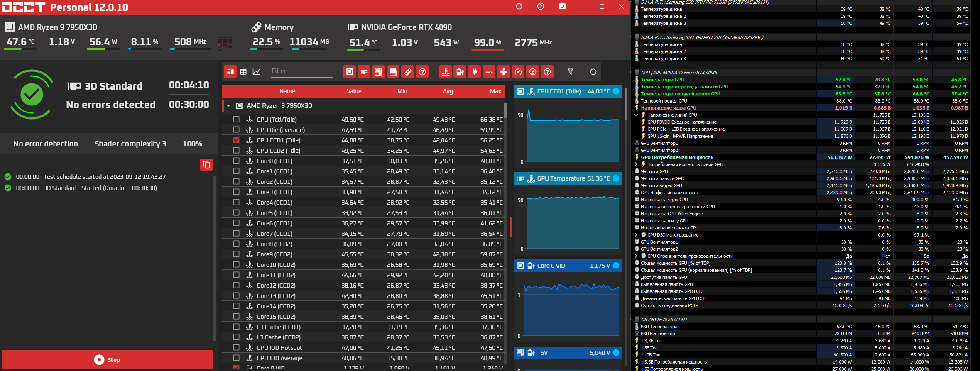
Task: Toggle the fan sensor type filter icon
Action: [x=504, y=72]
